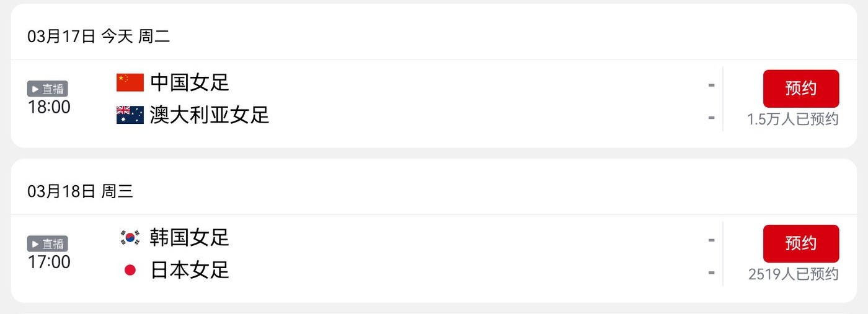868x314 pixels.
Task: Select the 韩国女足 team name
Action: point(190,237)
